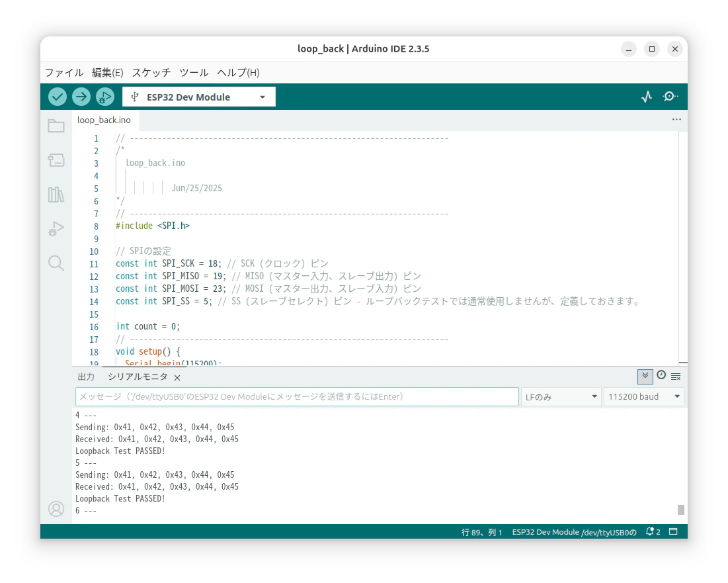Select the loop_back.ino editor tab

(x=104, y=120)
